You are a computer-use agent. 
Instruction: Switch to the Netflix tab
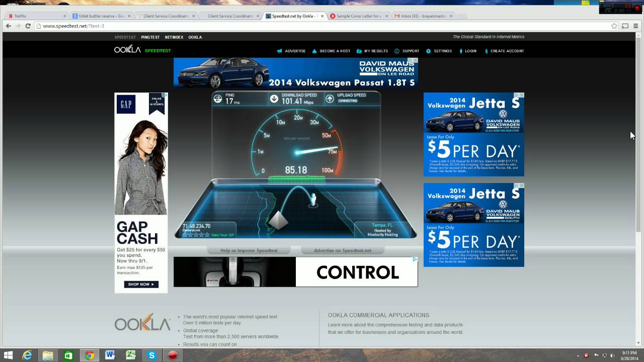(x=35, y=16)
